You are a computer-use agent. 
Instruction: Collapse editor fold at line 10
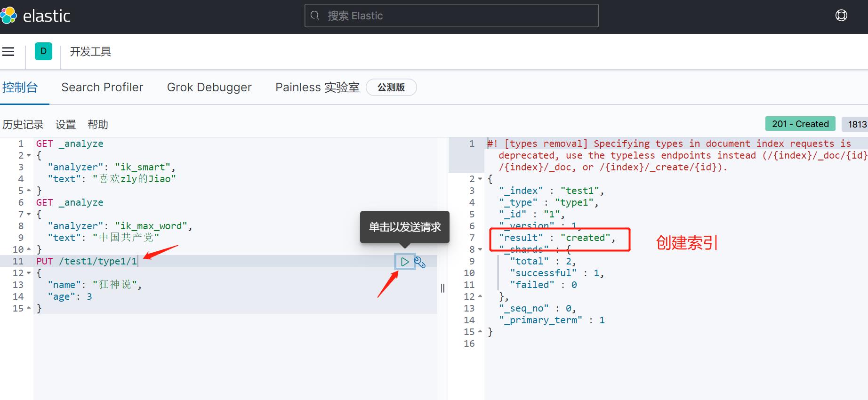pyautogui.click(x=29, y=249)
